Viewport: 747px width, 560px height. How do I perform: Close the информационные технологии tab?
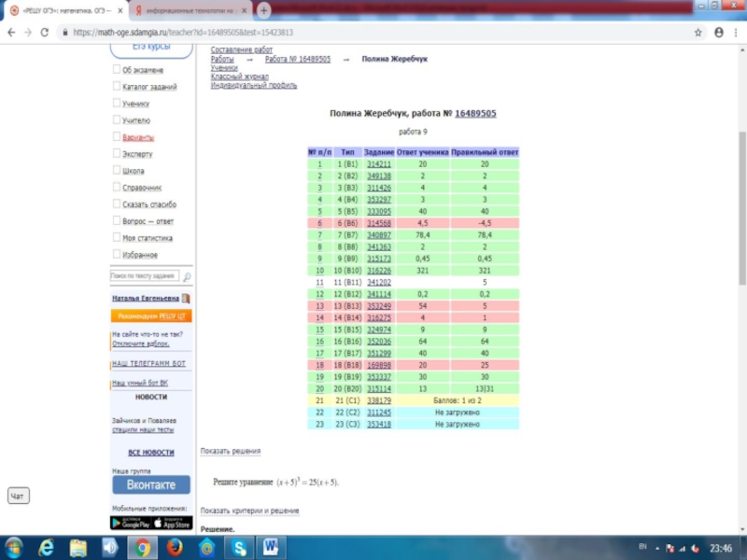click(245, 10)
